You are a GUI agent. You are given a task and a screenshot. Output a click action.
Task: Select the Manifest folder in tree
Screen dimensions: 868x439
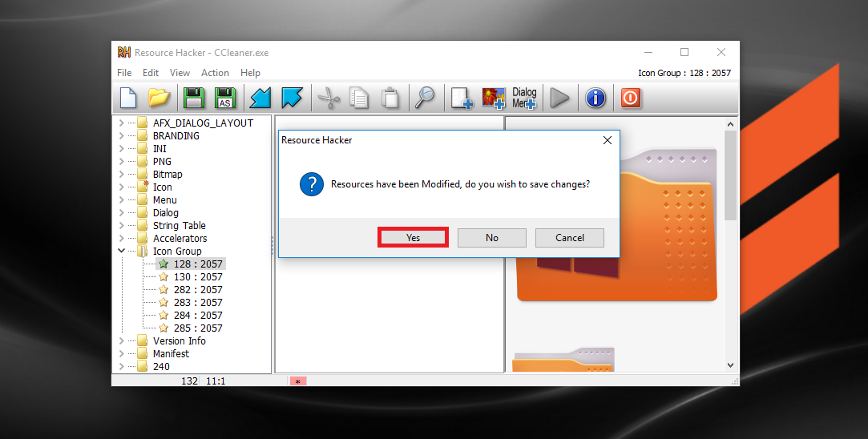tap(171, 353)
